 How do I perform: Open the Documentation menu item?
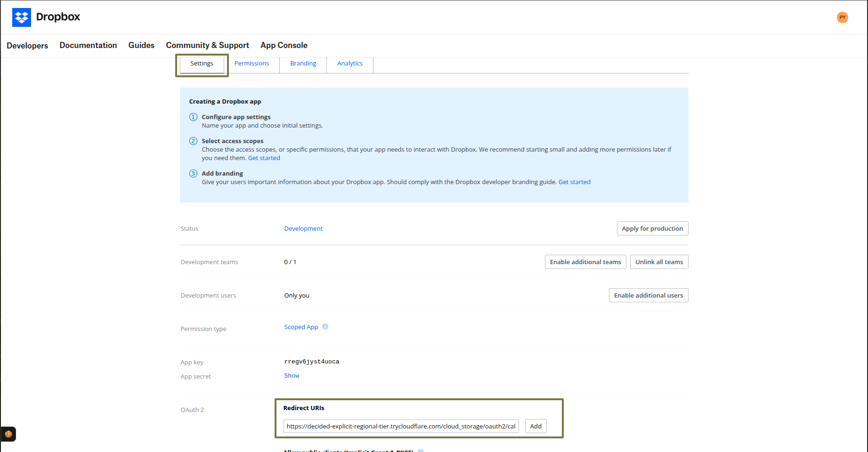pos(88,45)
